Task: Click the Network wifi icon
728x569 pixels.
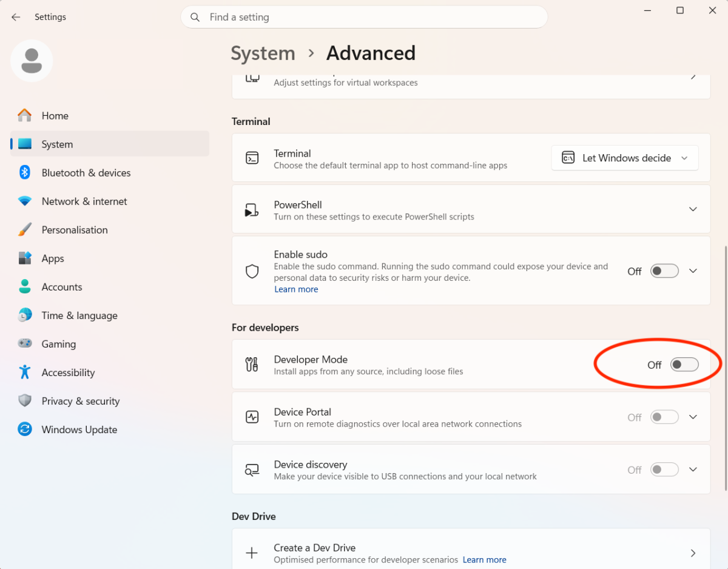Action: point(25,201)
